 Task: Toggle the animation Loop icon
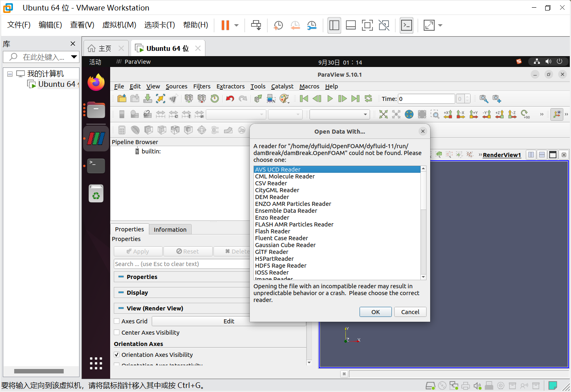(x=368, y=99)
